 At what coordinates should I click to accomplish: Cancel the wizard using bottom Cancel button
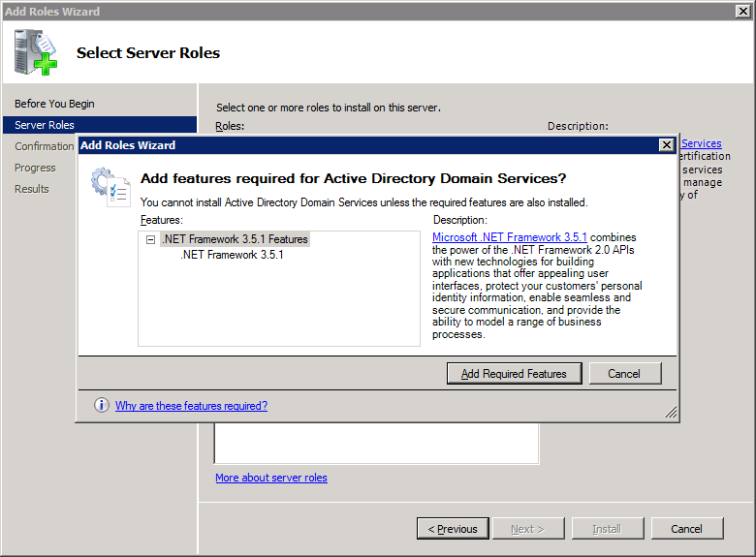coord(686,529)
